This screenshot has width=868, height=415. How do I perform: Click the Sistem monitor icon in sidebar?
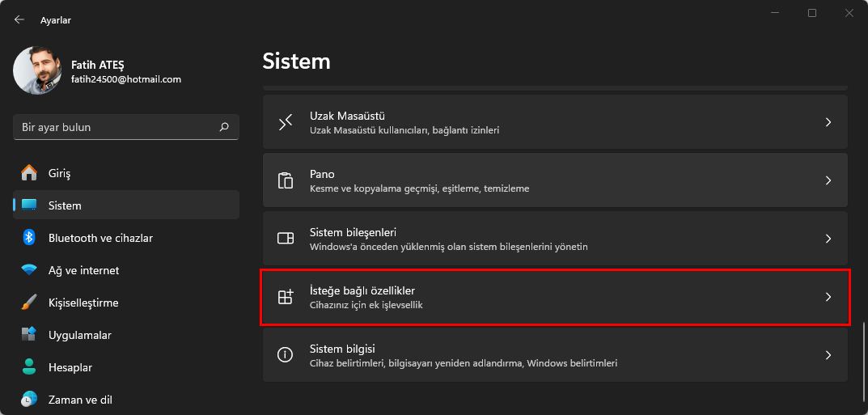[x=29, y=205]
